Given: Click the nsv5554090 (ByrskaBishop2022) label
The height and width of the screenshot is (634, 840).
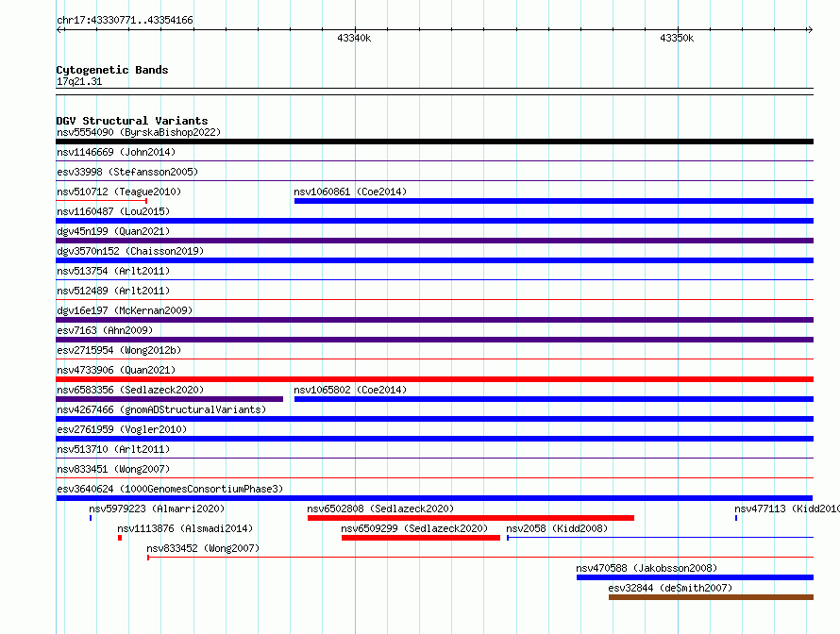Looking at the screenshot, I should coord(139,132).
